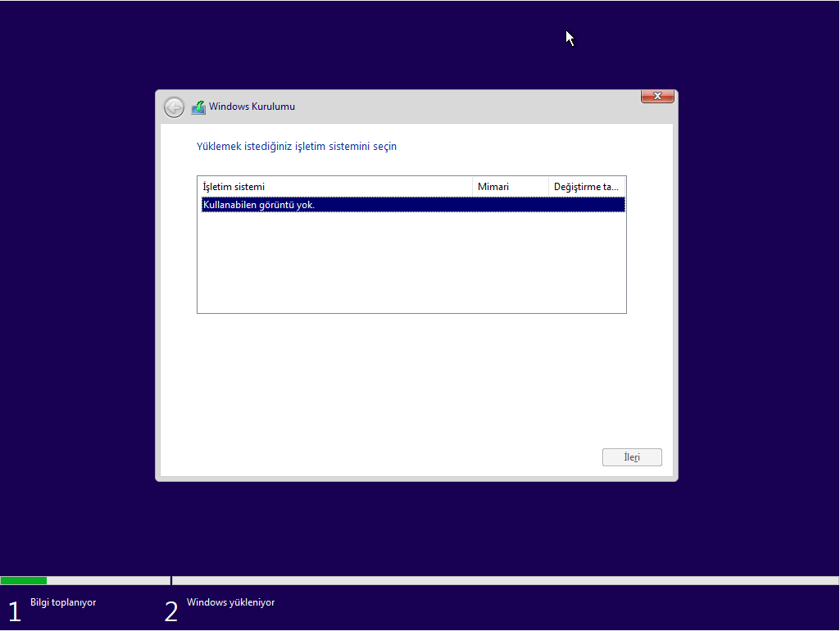The width and height of the screenshot is (840, 631).
Task: Sort by the Mimari column header
Action: (511, 186)
